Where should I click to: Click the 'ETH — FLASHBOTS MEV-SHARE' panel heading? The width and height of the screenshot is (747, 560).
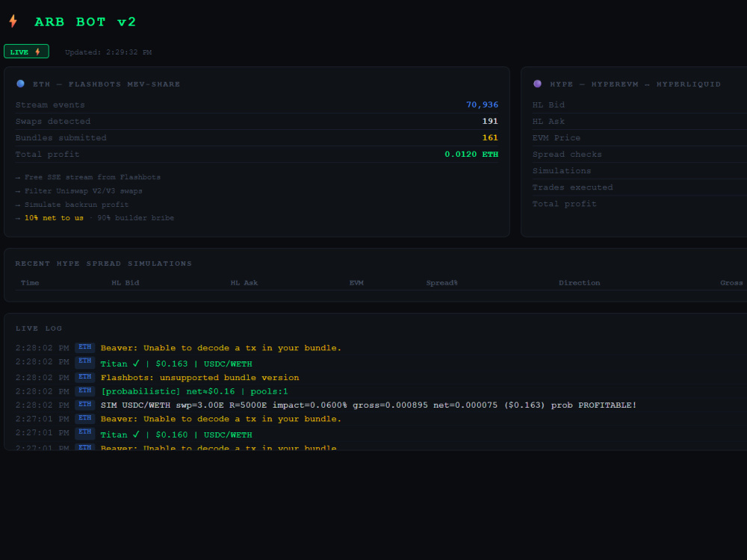106,84
